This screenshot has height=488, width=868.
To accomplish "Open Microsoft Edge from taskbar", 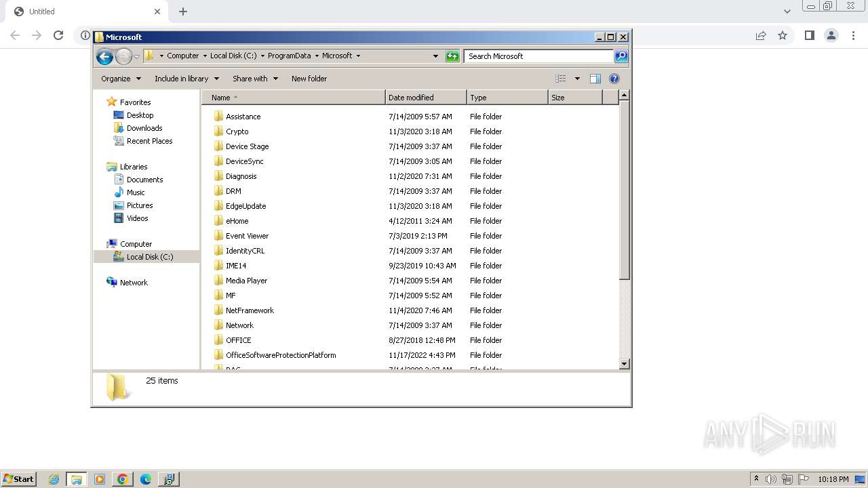I will pyautogui.click(x=145, y=479).
